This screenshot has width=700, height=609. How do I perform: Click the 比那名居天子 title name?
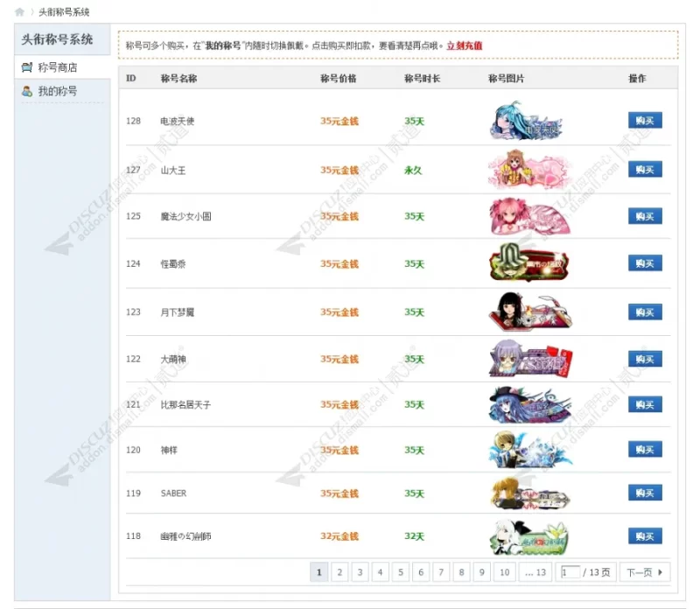click(x=185, y=405)
